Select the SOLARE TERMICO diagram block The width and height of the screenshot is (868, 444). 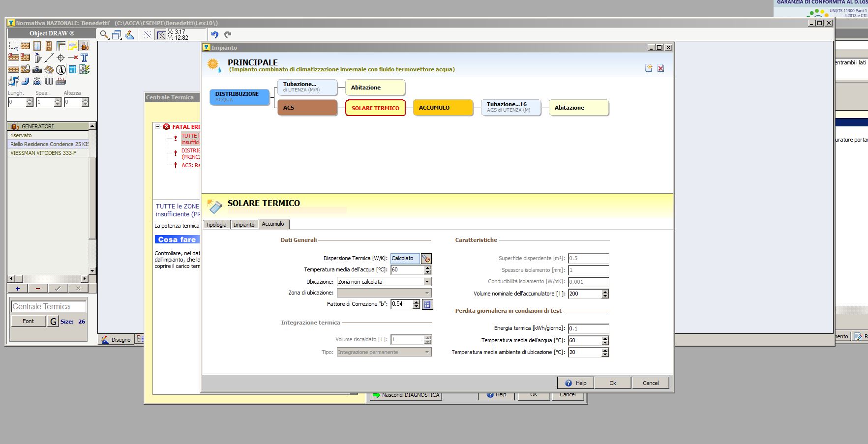pos(375,108)
